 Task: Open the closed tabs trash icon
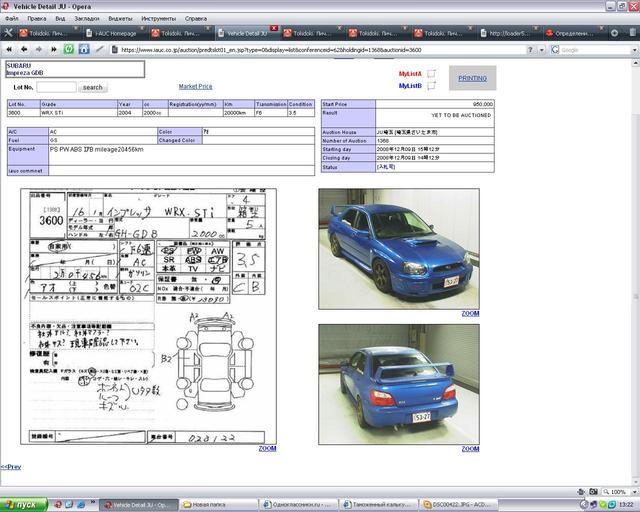pos(634,33)
